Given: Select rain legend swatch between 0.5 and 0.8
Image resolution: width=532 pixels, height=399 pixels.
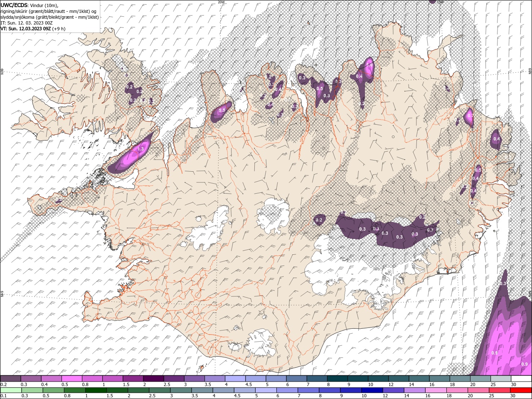Looking at the screenshot, I should [x=53, y=390].
